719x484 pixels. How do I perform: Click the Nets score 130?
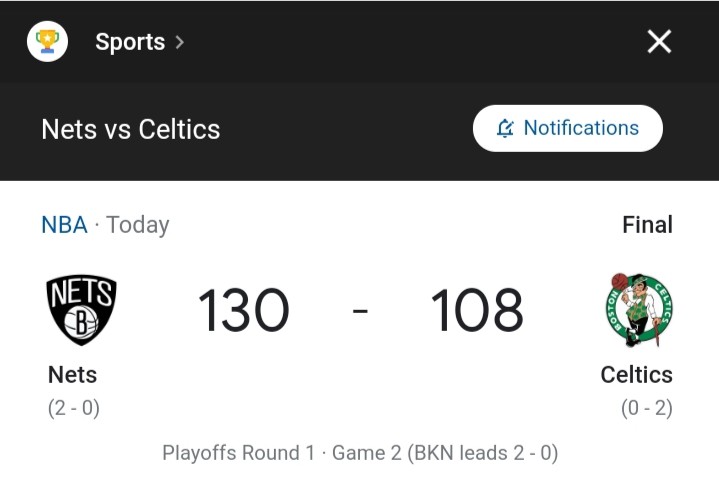(243, 310)
